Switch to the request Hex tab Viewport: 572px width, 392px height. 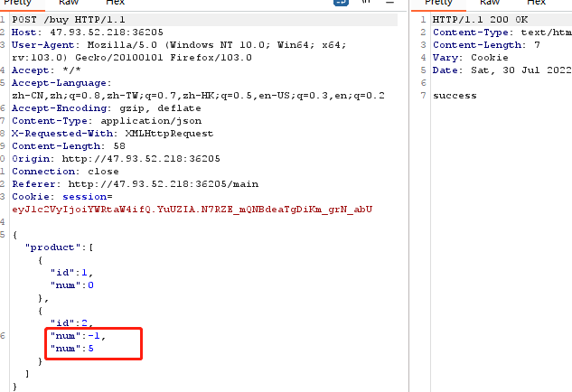pyautogui.click(x=116, y=2)
